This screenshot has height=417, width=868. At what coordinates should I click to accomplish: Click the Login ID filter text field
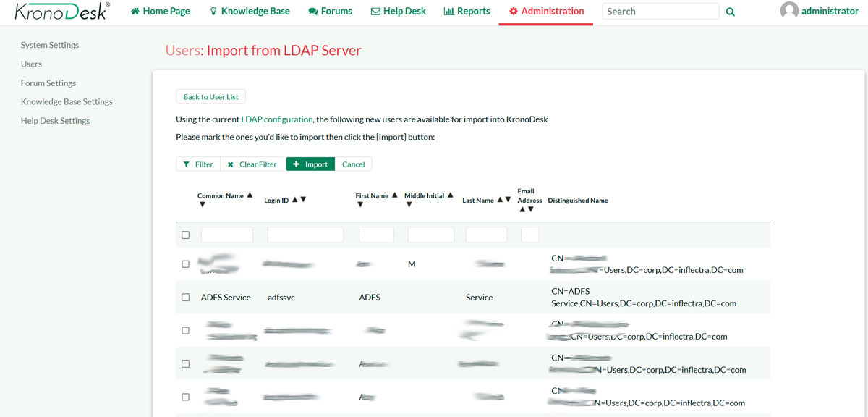coord(305,235)
